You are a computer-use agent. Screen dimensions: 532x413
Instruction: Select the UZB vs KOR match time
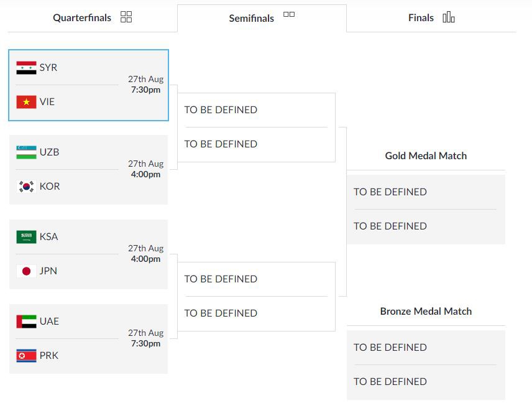pos(145,169)
